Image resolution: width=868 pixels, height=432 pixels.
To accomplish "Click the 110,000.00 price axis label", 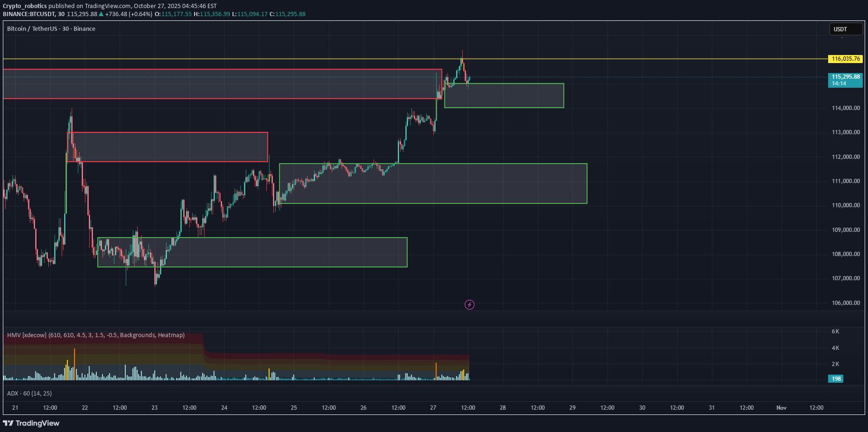I will click(846, 205).
